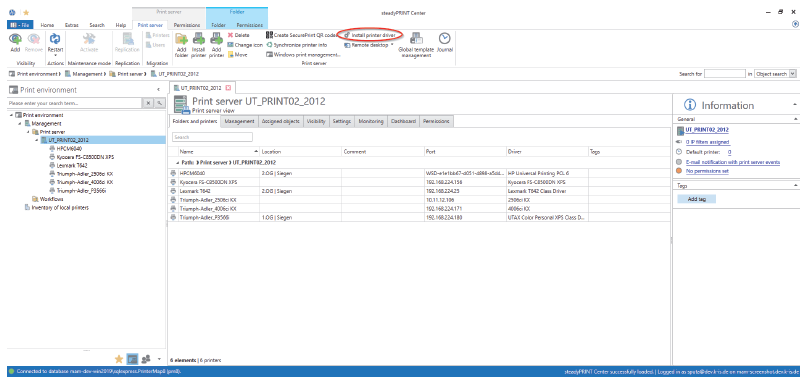Collapse the Management tree node
The height and width of the screenshot is (382, 804).
pyautogui.click(x=19, y=124)
